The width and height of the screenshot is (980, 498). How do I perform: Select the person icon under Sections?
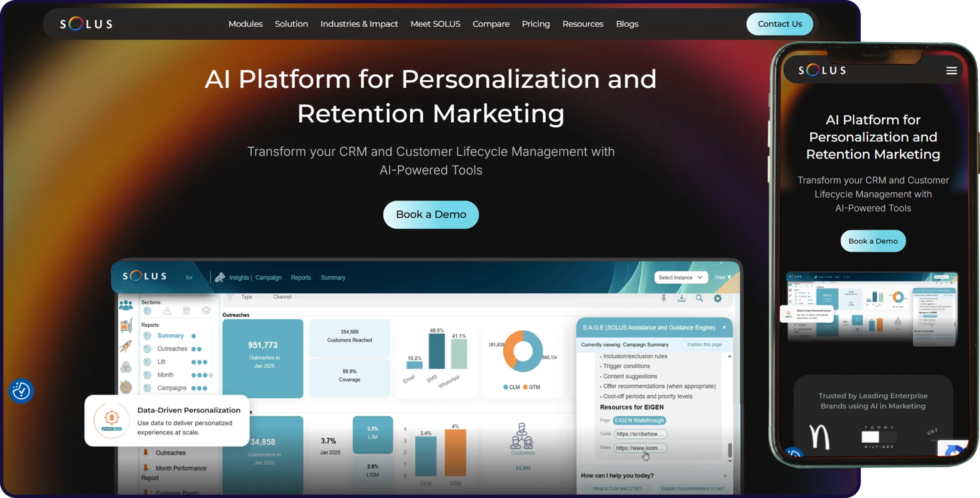click(x=167, y=311)
